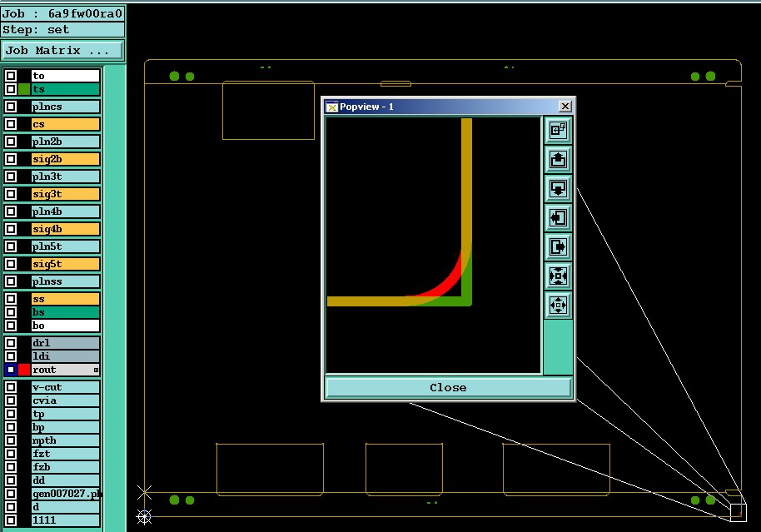Select layer name bs
This screenshot has height=532, width=761.
point(66,312)
